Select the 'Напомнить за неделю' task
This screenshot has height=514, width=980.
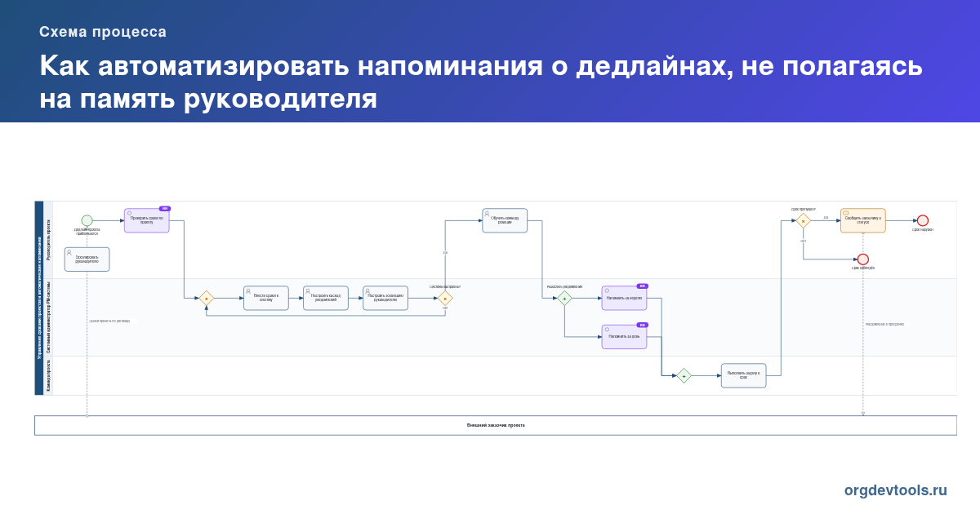(x=625, y=299)
